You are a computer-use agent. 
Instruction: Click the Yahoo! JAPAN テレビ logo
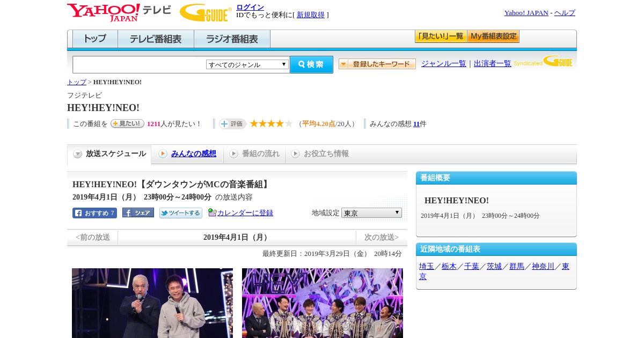119,12
